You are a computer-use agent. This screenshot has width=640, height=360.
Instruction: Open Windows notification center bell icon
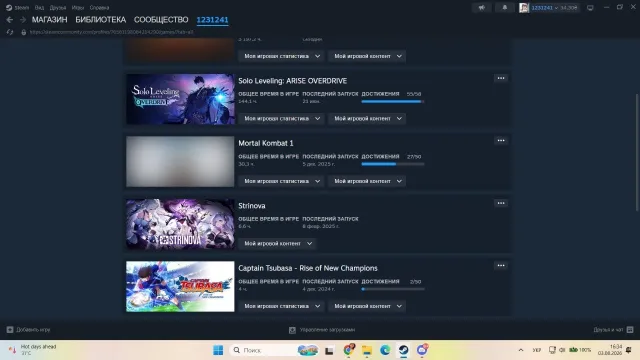pyautogui.click(x=629, y=350)
